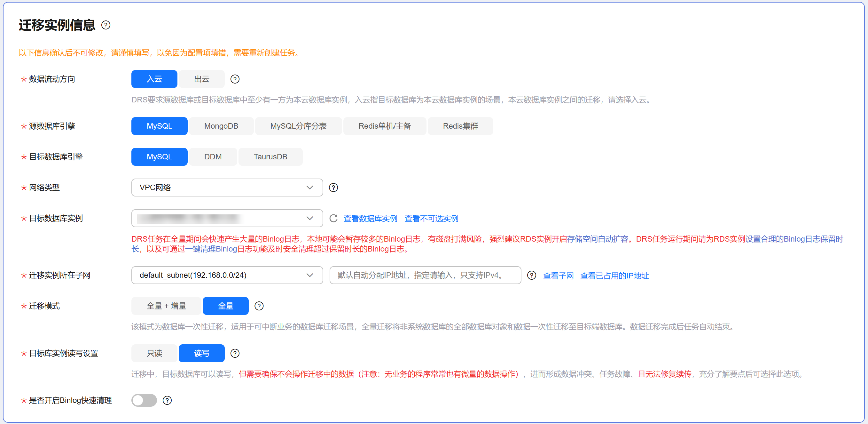Click help icon beside Binlog快速清理 switch
868x424 pixels.
[167, 400]
